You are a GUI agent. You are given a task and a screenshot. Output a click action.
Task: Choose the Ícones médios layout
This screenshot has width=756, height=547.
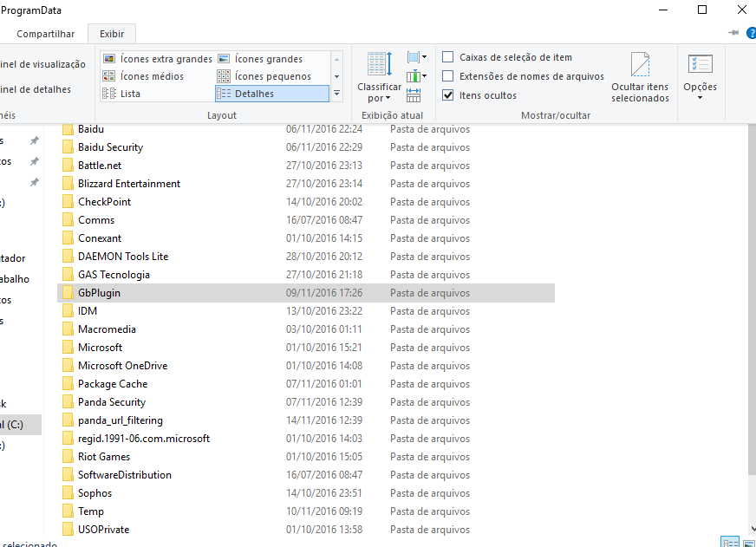click(144, 76)
